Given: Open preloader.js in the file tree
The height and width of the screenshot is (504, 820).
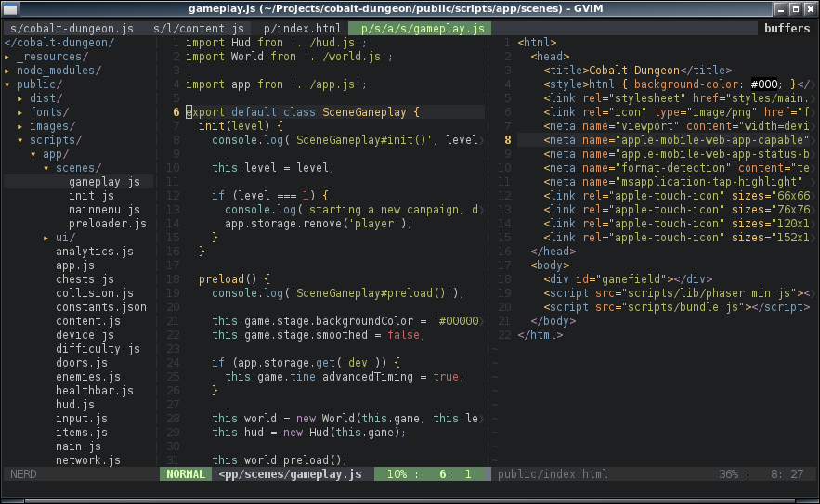Looking at the screenshot, I should pos(107,224).
